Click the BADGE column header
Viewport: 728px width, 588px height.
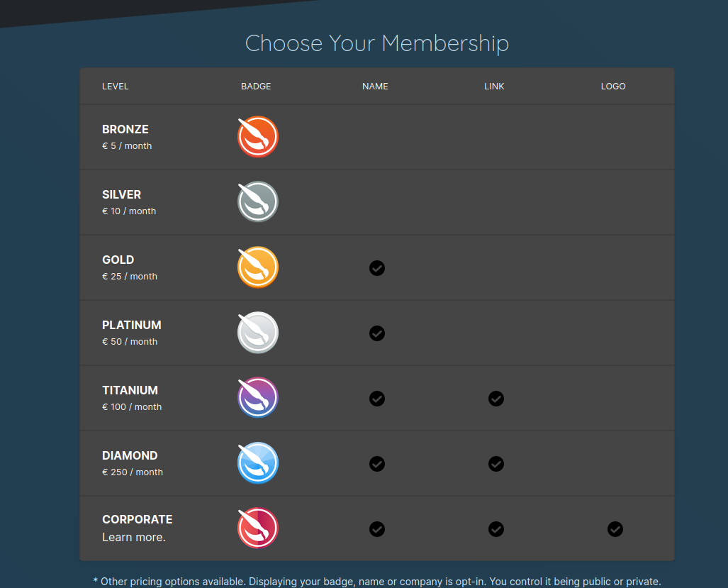[x=256, y=87]
